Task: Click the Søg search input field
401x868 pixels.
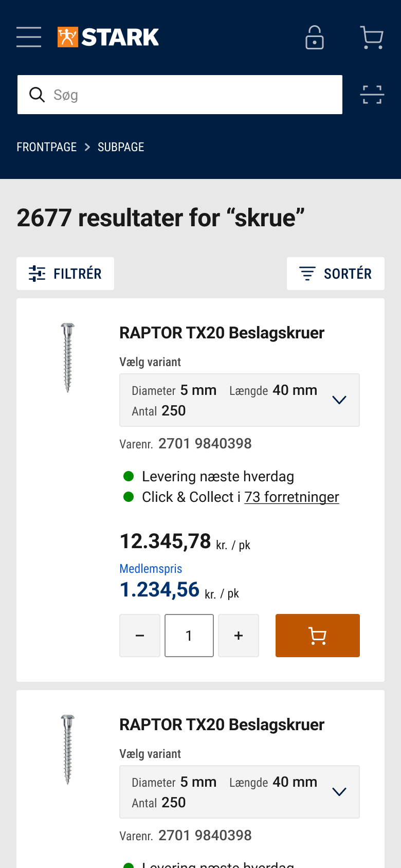Action: point(195,95)
